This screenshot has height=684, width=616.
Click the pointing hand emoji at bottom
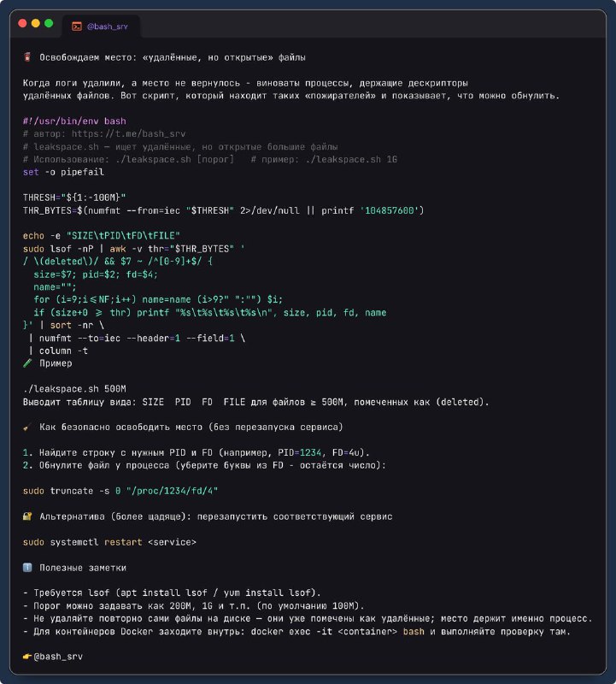(27, 656)
